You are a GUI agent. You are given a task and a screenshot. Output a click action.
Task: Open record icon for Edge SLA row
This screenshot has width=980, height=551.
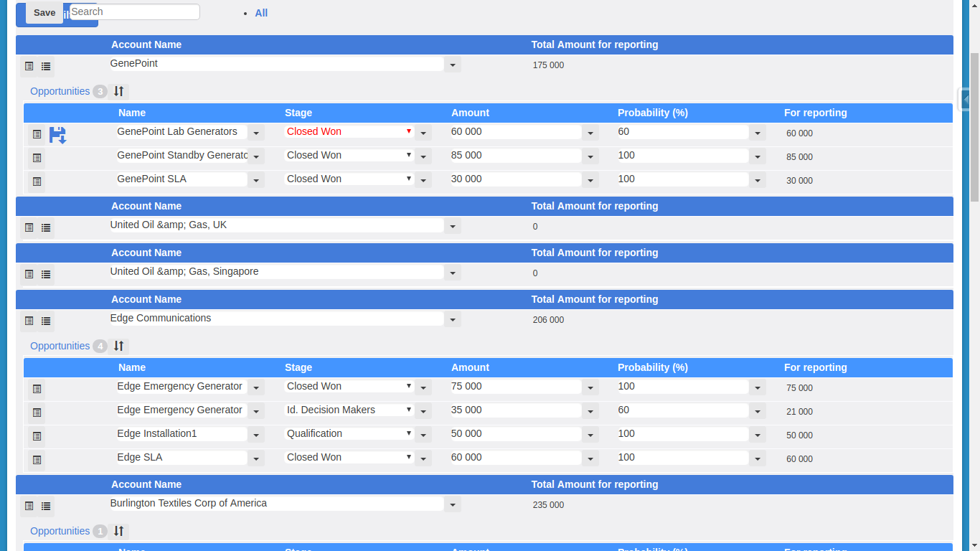point(37,460)
